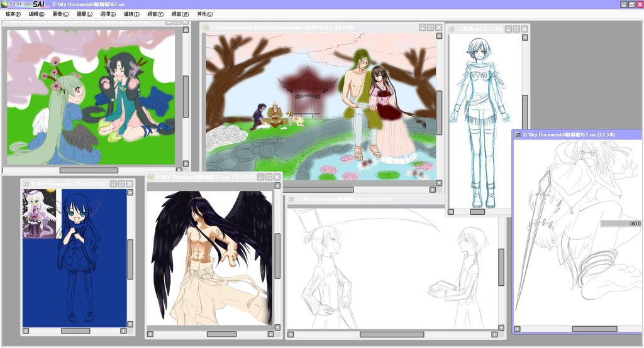Click scroll-left arrow in psd winged-figure window
This screenshot has height=348, width=644.
pos(150,334)
